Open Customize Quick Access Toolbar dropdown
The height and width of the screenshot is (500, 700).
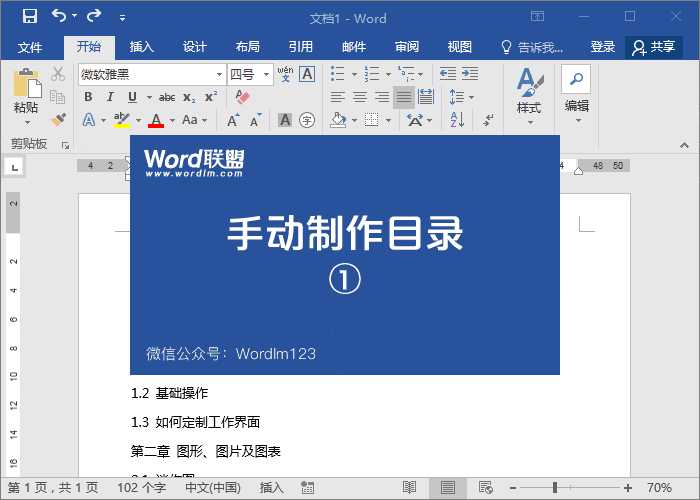(122, 18)
